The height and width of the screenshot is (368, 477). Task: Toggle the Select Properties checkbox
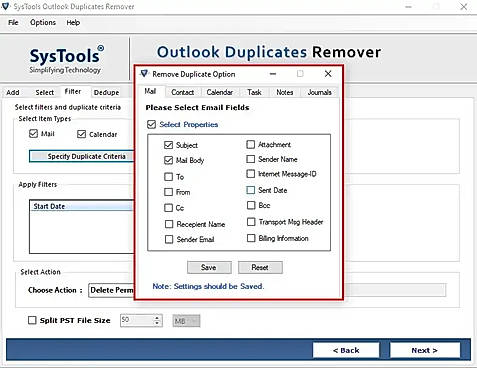pos(151,124)
